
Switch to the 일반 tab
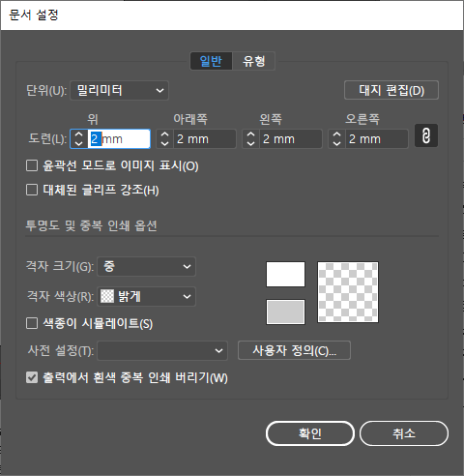click(x=211, y=61)
